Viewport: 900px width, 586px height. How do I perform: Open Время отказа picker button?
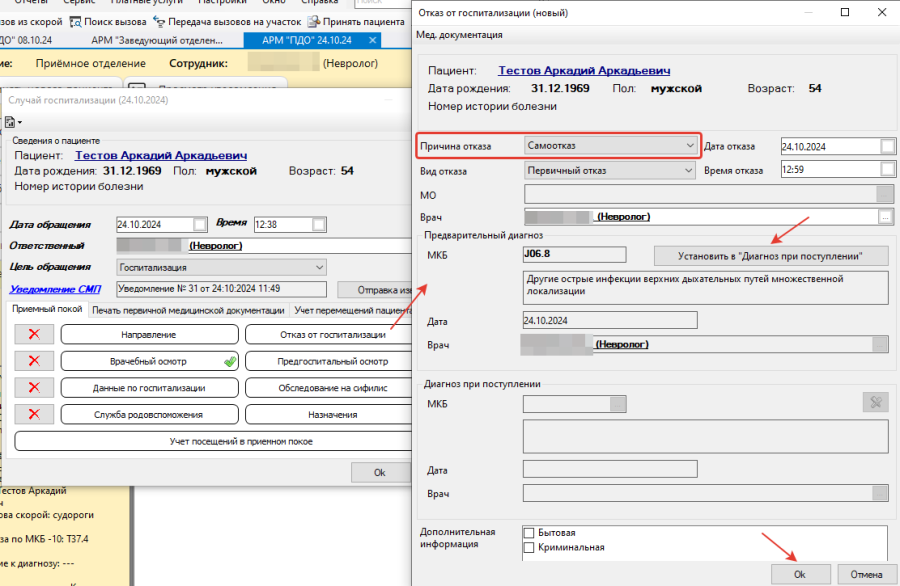(x=887, y=169)
